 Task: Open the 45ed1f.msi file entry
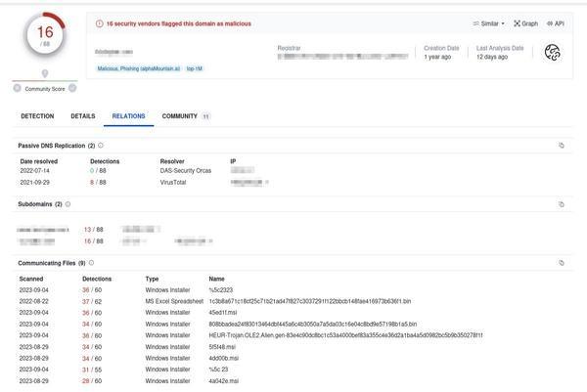coord(226,313)
